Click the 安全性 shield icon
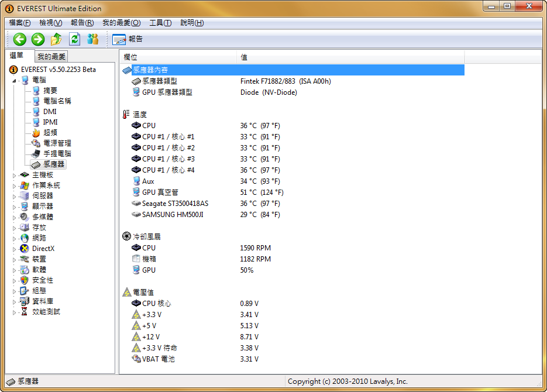The height and width of the screenshot is (392, 547). click(x=25, y=280)
